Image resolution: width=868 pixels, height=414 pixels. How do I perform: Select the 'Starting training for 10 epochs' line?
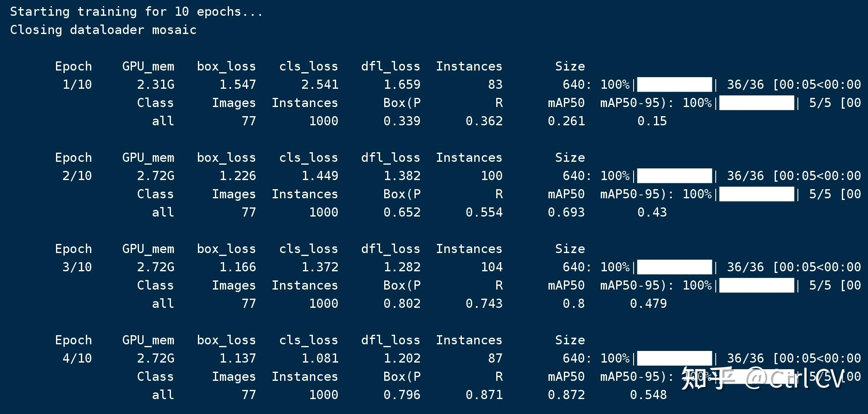click(137, 12)
